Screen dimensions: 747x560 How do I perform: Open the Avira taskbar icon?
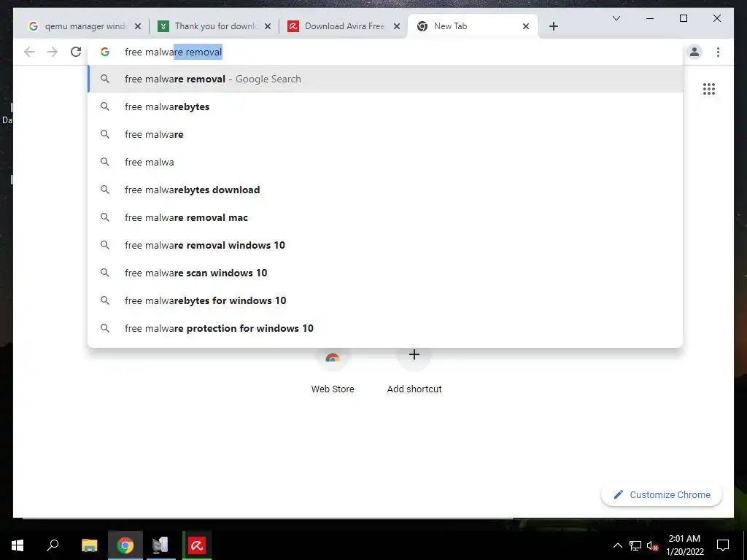pos(197,545)
